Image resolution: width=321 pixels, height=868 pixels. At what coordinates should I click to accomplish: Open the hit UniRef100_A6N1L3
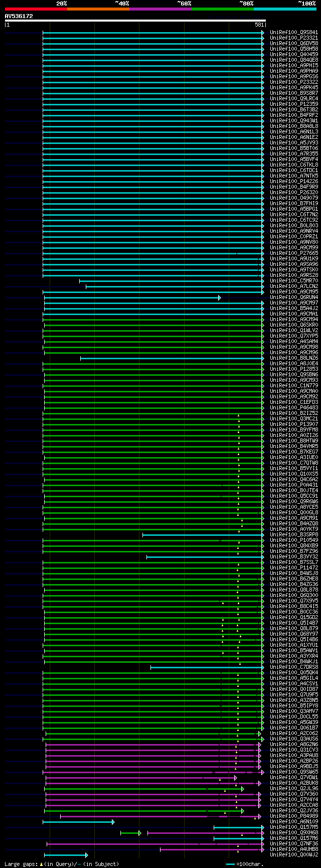click(x=294, y=131)
